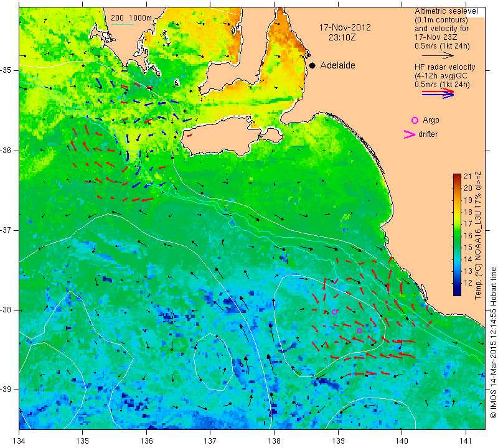Click the colorbar value 12

(468, 282)
